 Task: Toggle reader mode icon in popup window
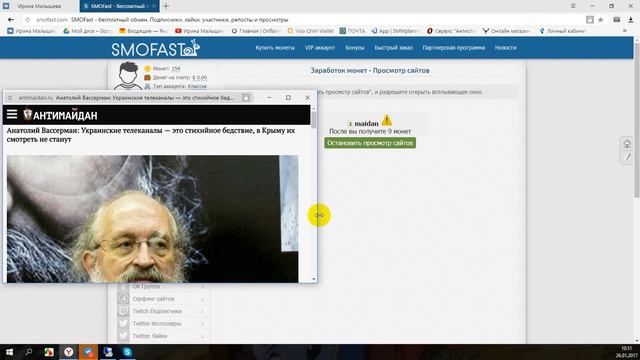tap(246, 98)
